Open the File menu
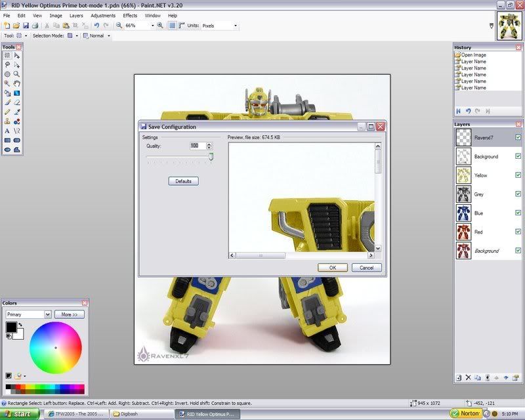Image resolution: width=525 pixels, height=420 pixels. pyautogui.click(x=7, y=16)
